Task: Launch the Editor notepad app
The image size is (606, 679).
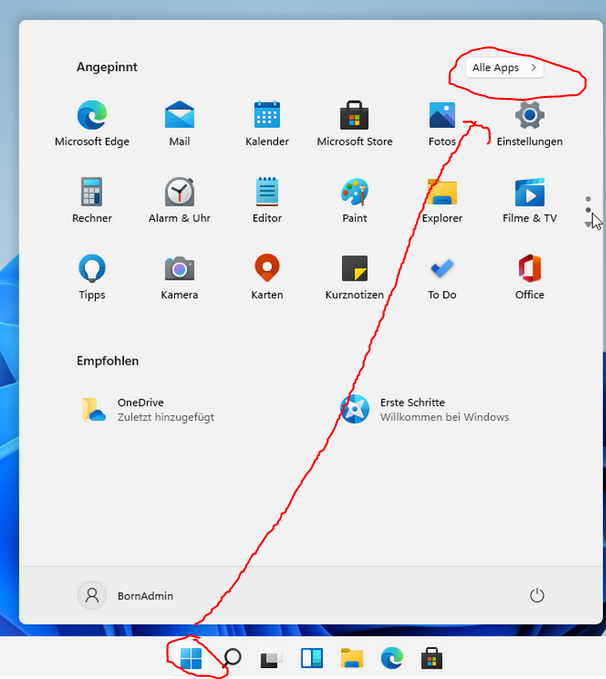Action: (x=267, y=200)
